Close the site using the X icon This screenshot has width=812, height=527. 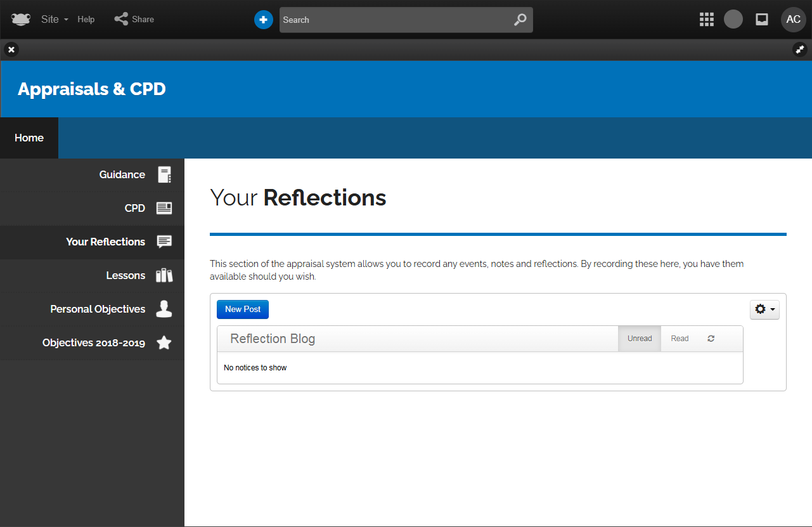[x=11, y=49]
